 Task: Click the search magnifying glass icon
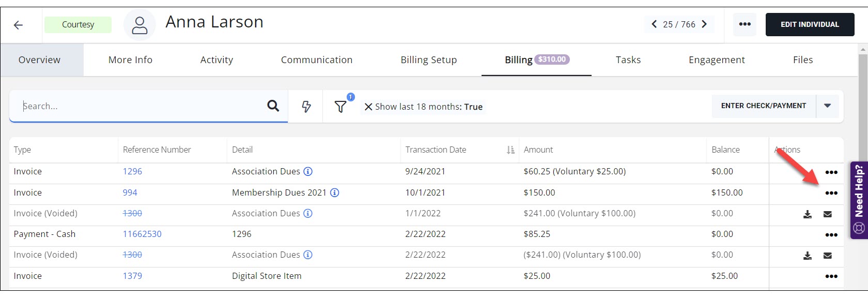(273, 106)
